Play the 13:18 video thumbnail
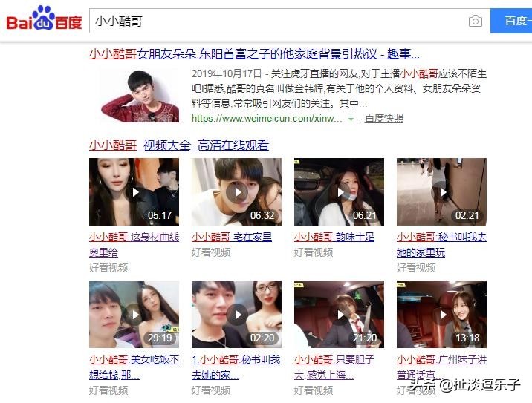This screenshot has height=403, width=532. pos(441,314)
